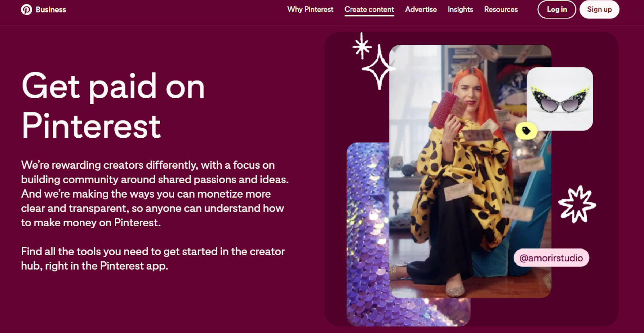Image resolution: width=644 pixels, height=333 pixels.
Task: Click the rewarding creators paragraph text
Action: (x=155, y=194)
